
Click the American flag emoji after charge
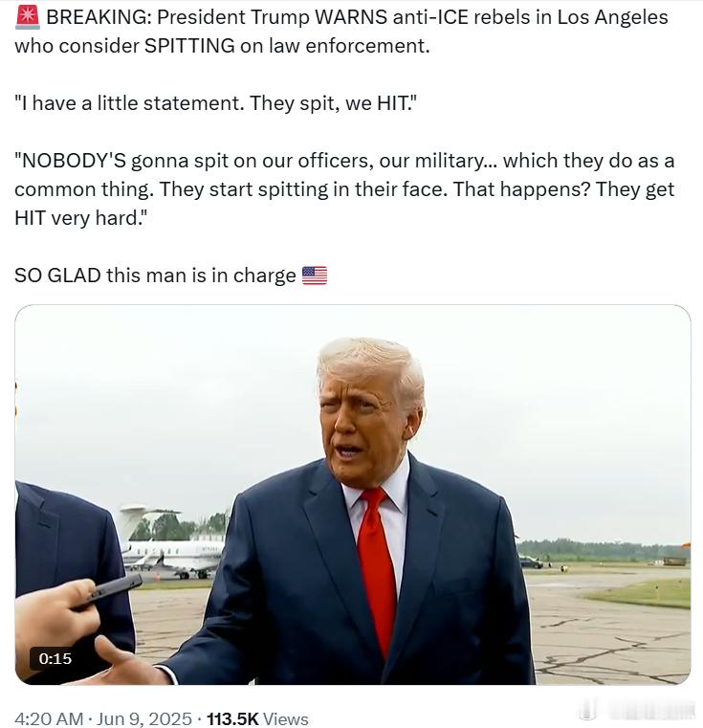(315, 276)
